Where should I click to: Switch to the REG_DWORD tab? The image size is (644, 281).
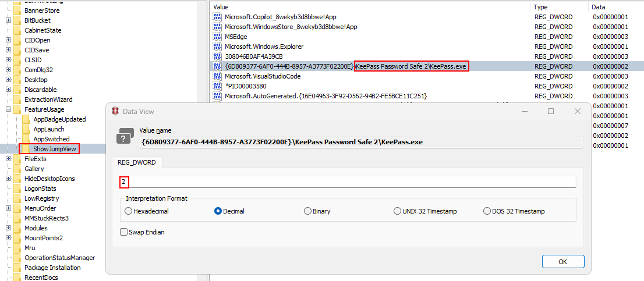pyautogui.click(x=137, y=163)
